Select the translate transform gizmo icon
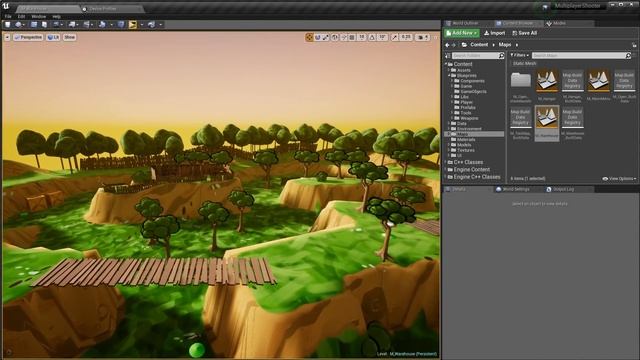Screen dimensions: 640x360 309,37
